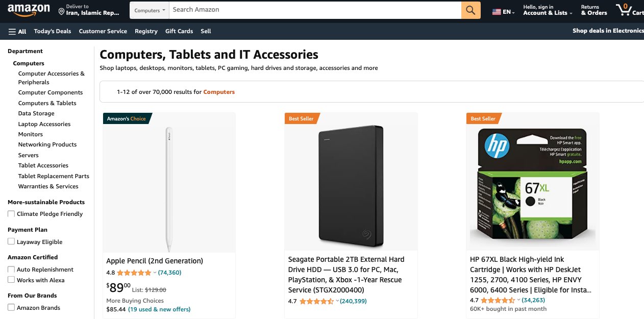Screen dimensions: 644x319
Task: Expand HP ink rating breakdown chevron
Action: (x=518, y=300)
